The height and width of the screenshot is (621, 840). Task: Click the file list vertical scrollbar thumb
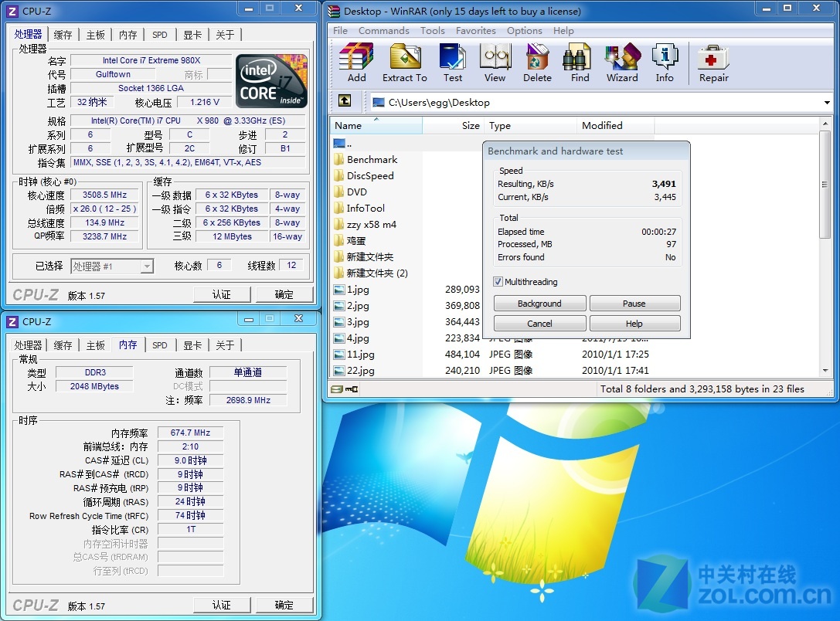pos(825,184)
